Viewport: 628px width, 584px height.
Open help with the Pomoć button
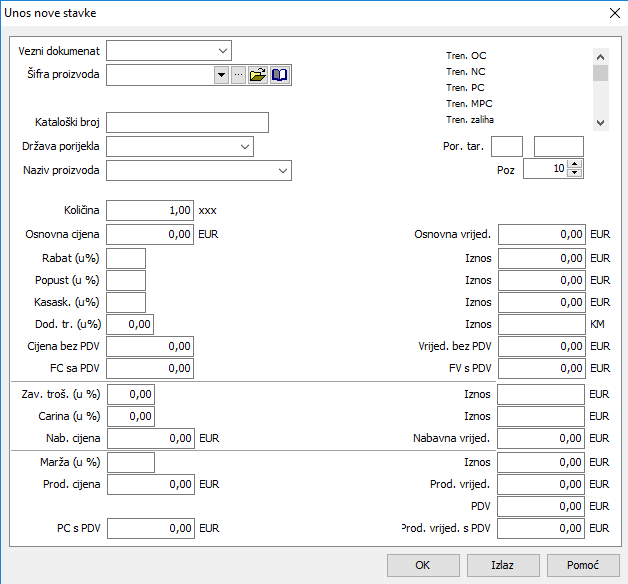coord(582,565)
